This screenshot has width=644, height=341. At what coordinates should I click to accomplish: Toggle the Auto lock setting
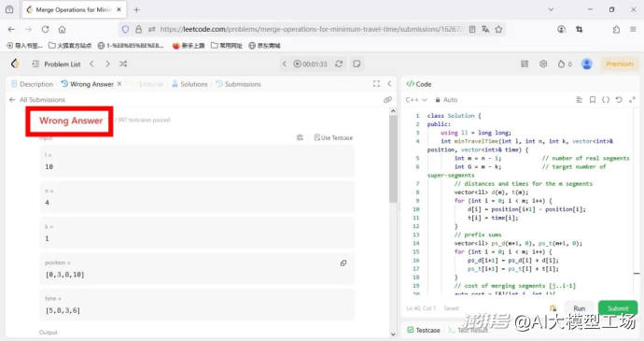[x=446, y=100]
